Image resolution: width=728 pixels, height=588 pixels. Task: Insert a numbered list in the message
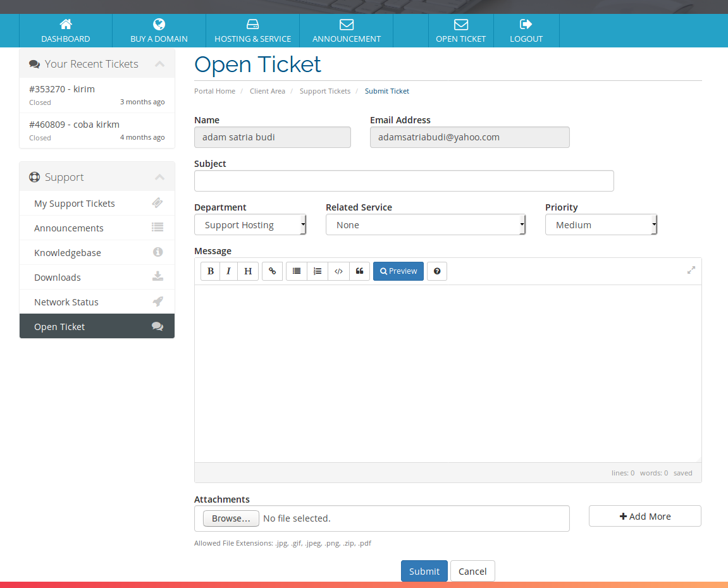[x=317, y=271]
